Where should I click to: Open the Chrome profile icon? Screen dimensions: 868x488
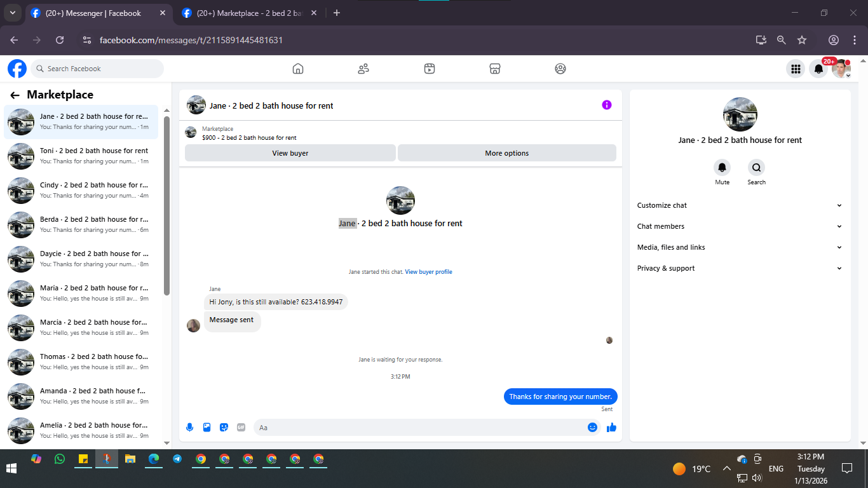pos(834,40)
